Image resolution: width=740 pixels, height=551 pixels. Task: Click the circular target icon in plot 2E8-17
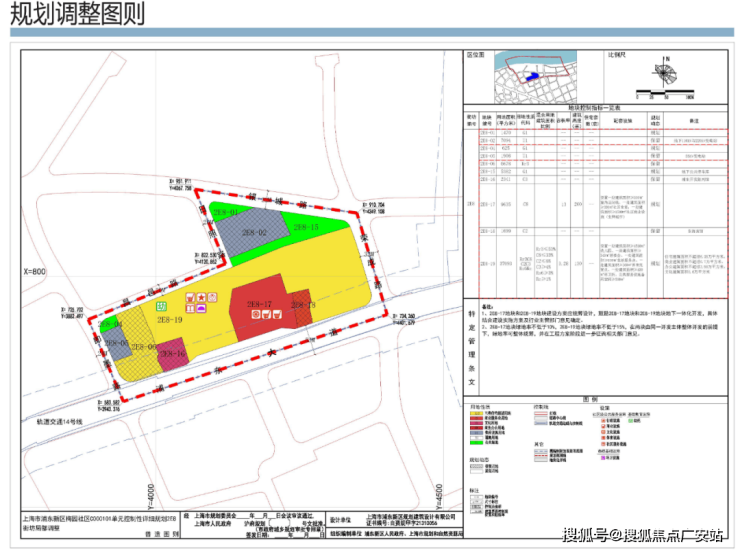[x=255, y=314]
